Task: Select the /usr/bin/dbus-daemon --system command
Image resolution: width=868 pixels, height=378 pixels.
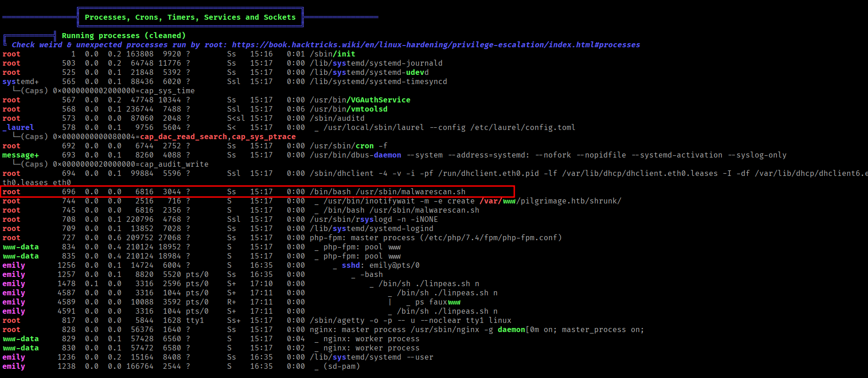Action: (x=548, y=155)
